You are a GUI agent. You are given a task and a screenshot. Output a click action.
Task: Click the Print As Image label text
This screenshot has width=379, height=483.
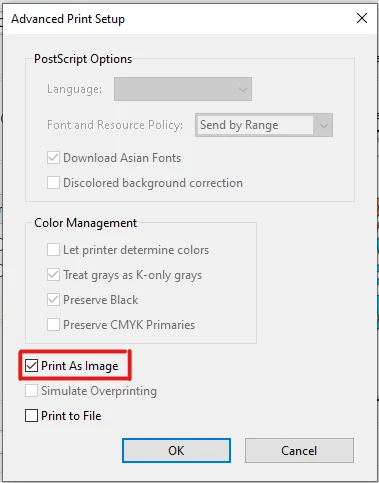pos(80,366)
